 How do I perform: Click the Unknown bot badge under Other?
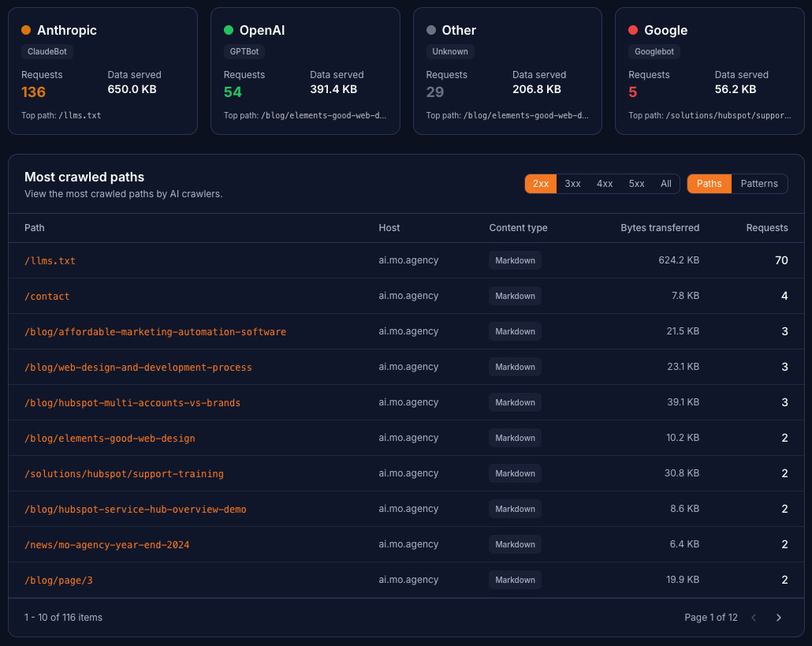(x=449, y=51)
